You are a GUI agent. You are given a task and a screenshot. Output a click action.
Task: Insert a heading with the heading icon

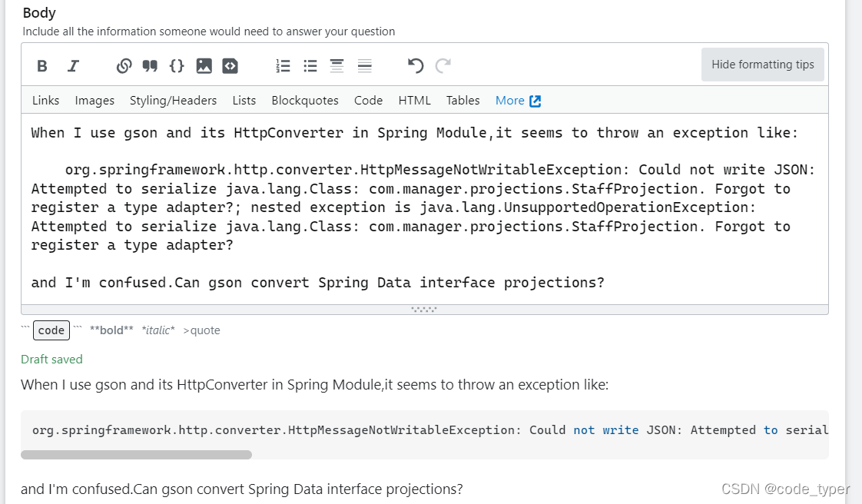pos(337,66)
